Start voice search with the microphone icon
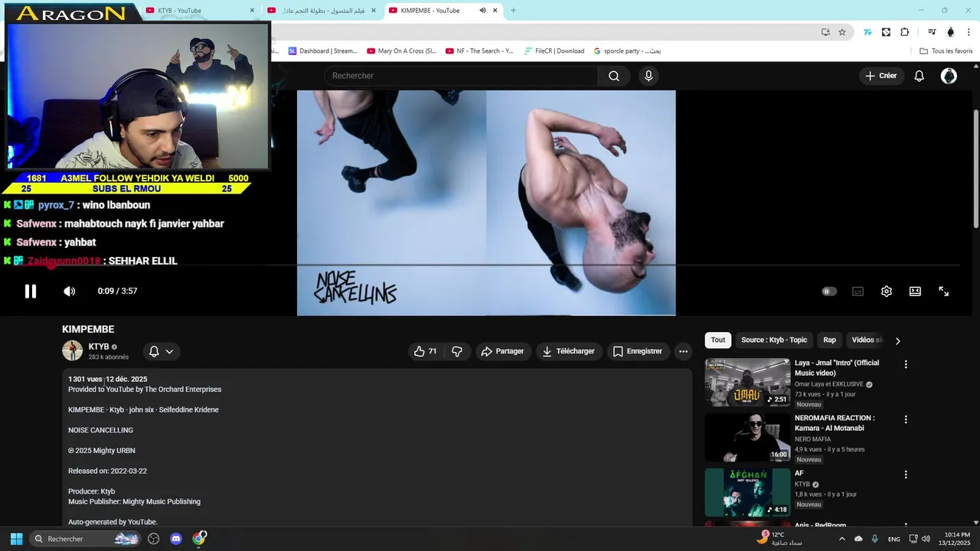This screenshot has height=551, width=980. point(648,76)
